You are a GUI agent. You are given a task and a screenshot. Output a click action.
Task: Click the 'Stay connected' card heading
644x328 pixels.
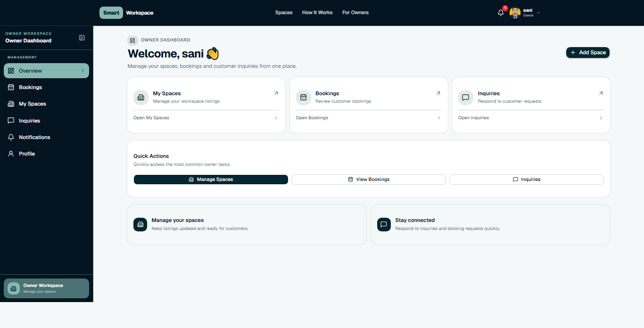click(x=415, y=220)
